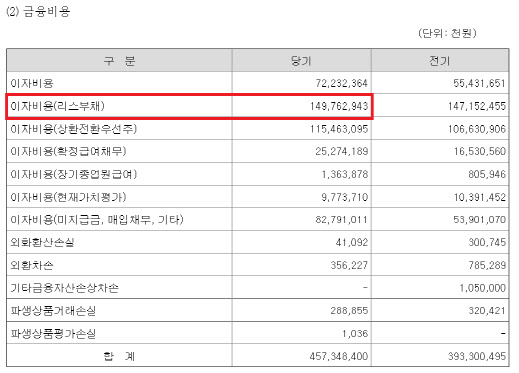Select the 이자비용(상환전환우선주) row label
The height and width of the screenshot is (373, 519).
[73, 129]
